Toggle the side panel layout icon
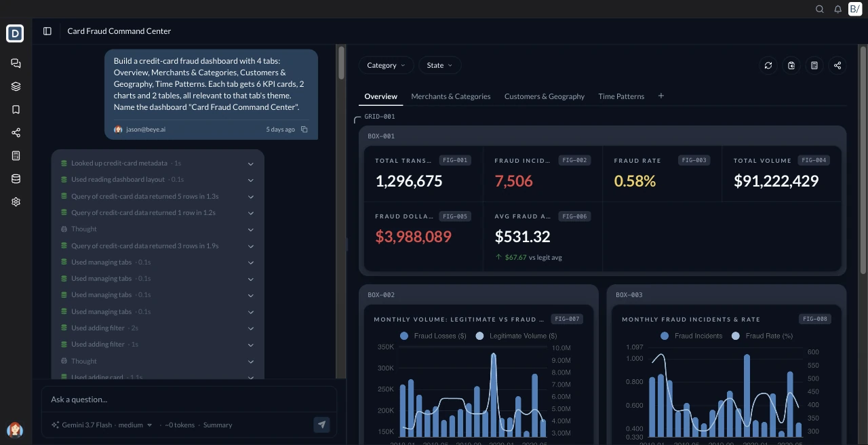The height and width of the screenshot is (445, 868). pyautogui.click(x=47, y=31)
